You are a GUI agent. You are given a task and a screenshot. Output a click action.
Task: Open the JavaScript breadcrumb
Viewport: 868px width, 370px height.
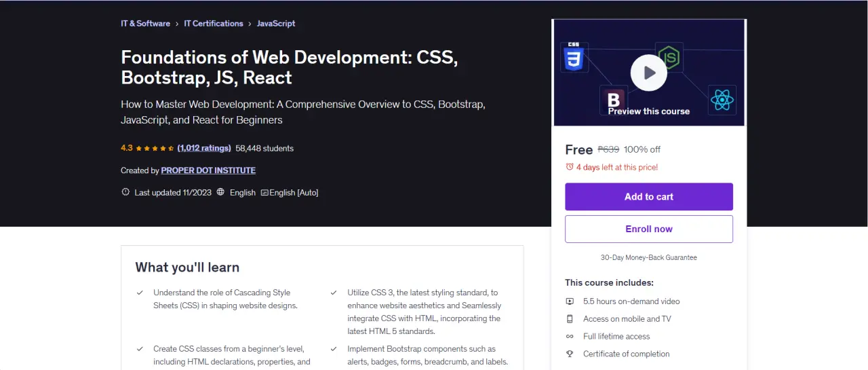tap(276, 23)
